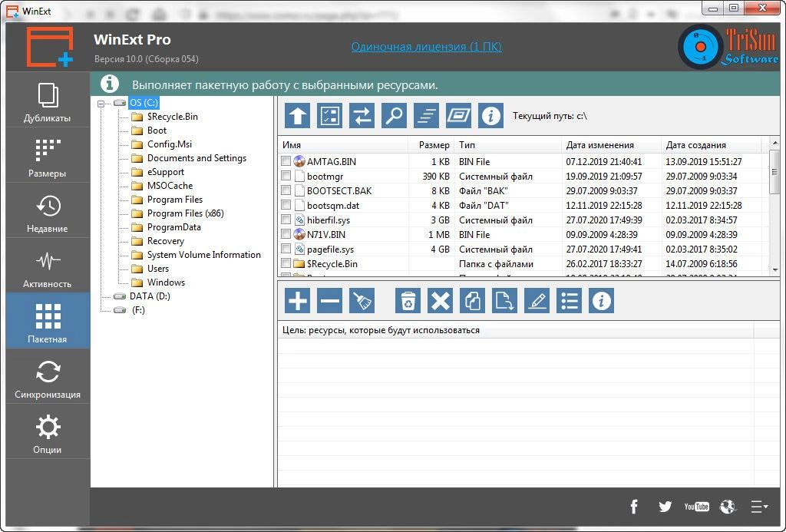Viewport: 786px width, 532px height.
Task: Select the Documents and Settings folder
Action: (196, 158)
